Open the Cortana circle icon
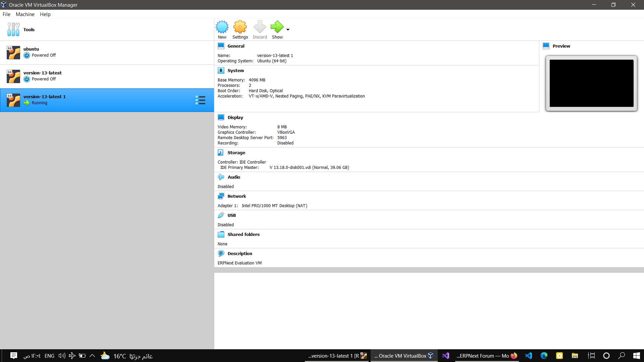This screenshot has height=362, width=644. 606,356
